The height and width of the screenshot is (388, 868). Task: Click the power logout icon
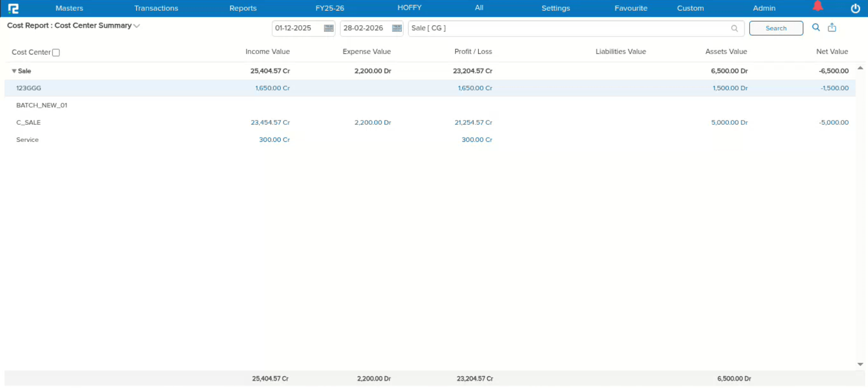coord(855,9)
